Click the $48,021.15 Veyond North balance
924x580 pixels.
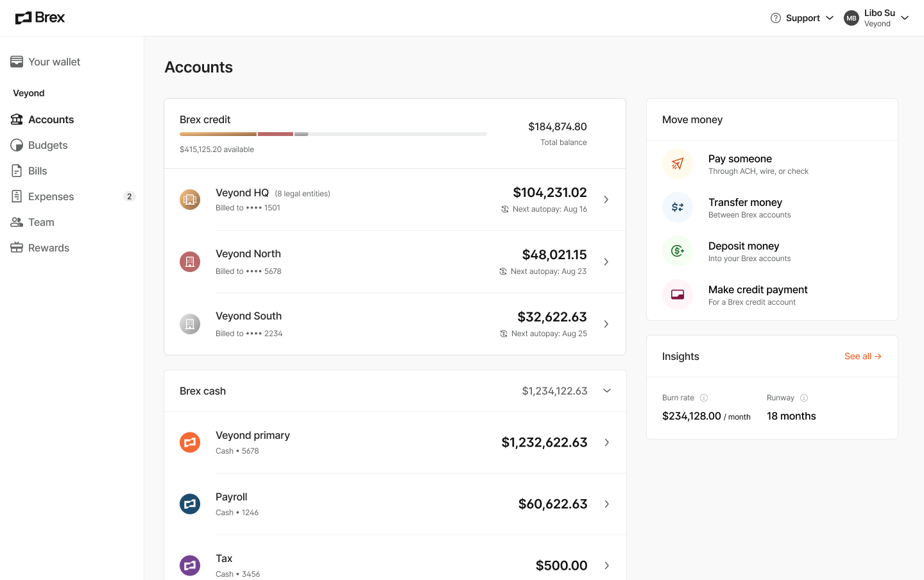(x=554, y=255)
